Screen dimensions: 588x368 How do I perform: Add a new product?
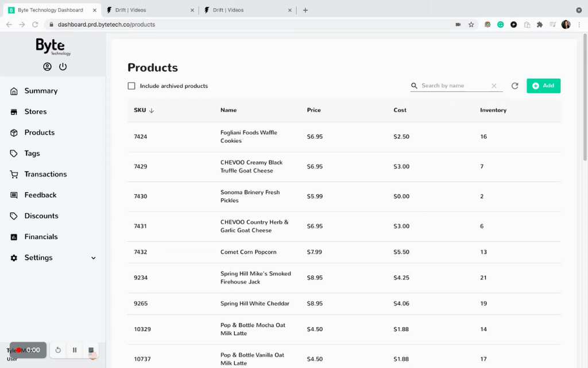(x=543, y=86)
